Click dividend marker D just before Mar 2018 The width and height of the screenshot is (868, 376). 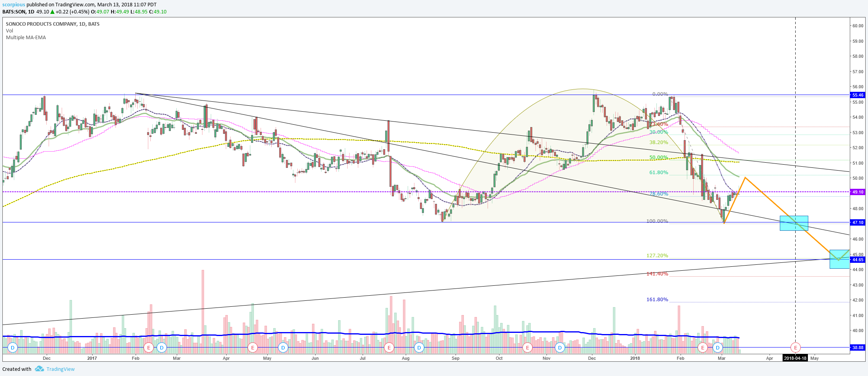[718, 348]
